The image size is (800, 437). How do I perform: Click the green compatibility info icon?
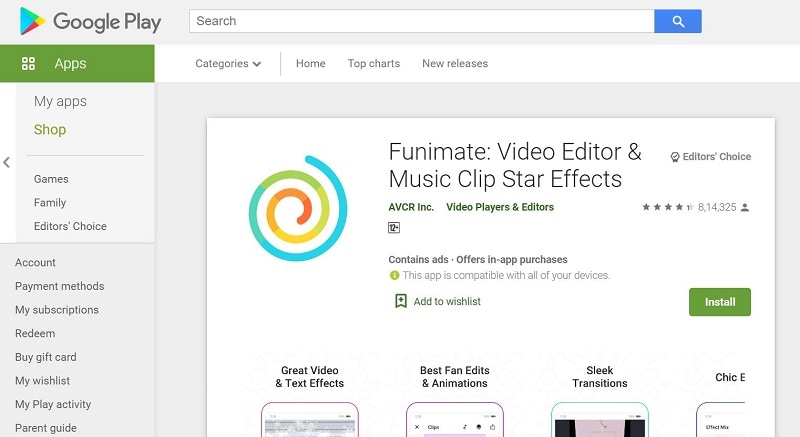[x=394, y=275]
